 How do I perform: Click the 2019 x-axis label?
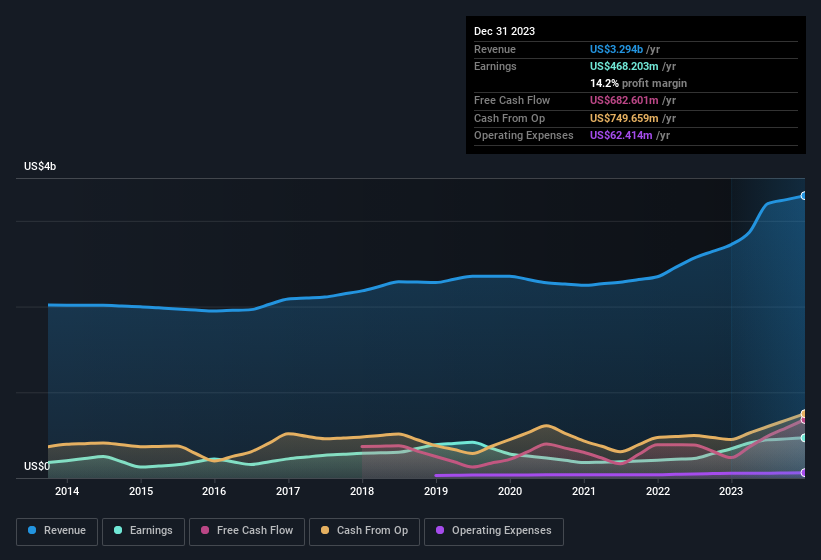coord(436,491)
